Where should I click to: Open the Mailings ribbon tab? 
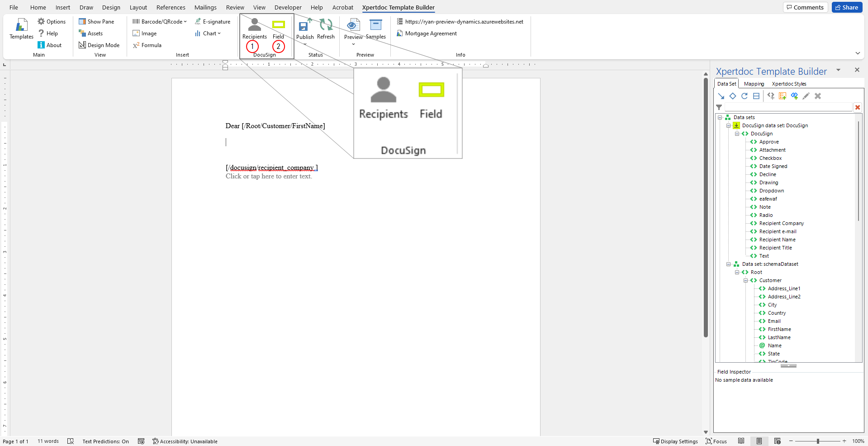(x=205, y=7)
